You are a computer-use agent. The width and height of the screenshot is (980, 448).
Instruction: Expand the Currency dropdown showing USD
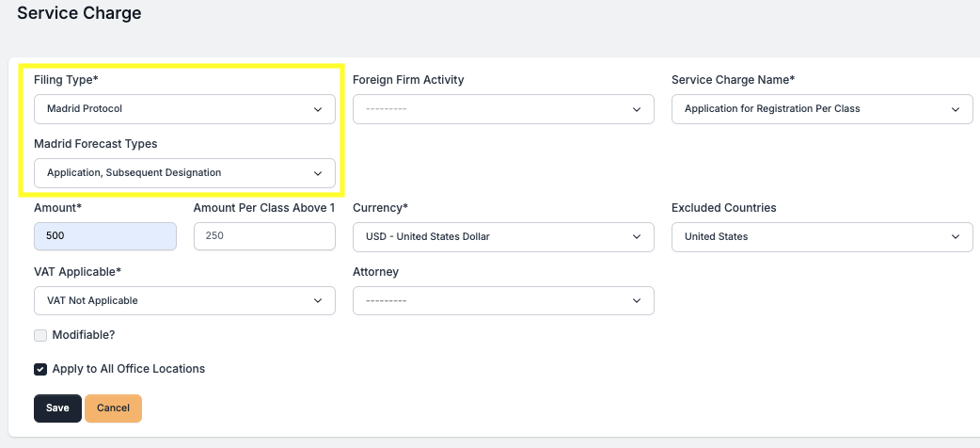(502, 237)
